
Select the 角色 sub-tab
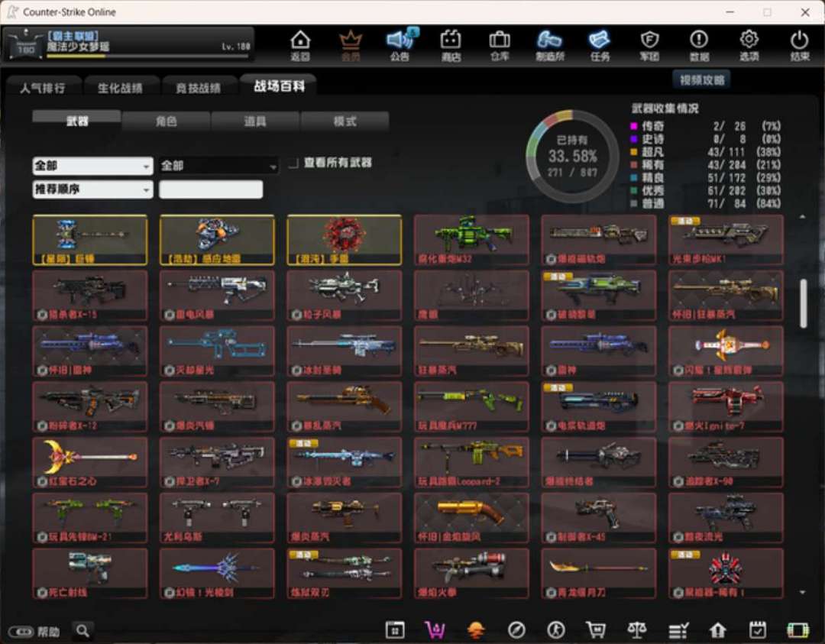point(167,121)
